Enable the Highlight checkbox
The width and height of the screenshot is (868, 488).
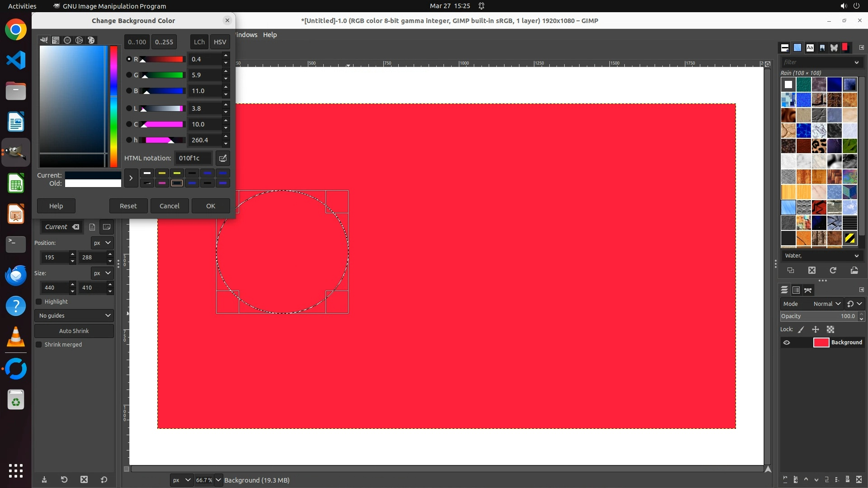39,302
